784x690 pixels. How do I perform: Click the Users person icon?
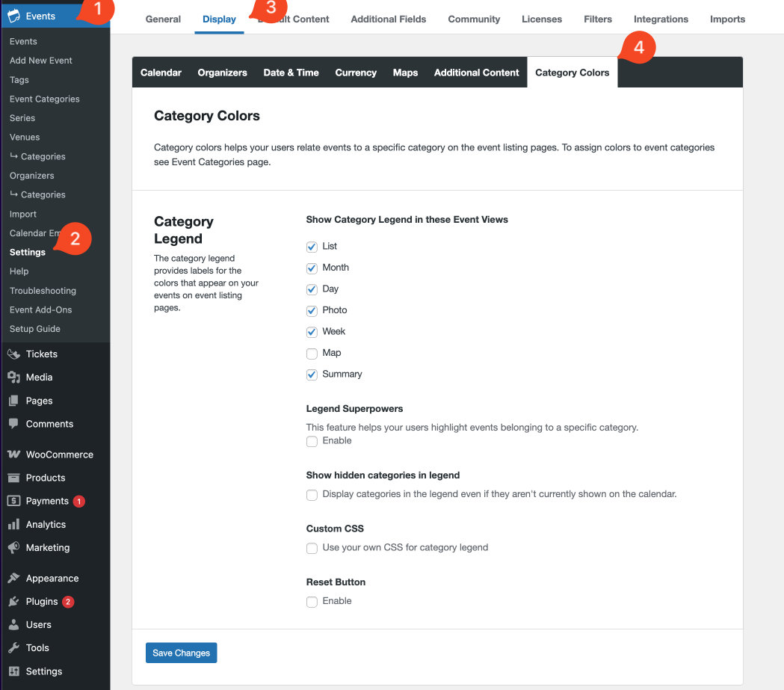(x=13, y=625)
